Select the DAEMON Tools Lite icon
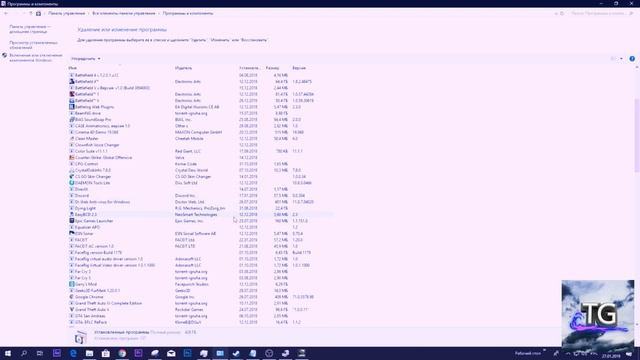The image size is (640, 360). pyautogui.click(x=71, y=183)
